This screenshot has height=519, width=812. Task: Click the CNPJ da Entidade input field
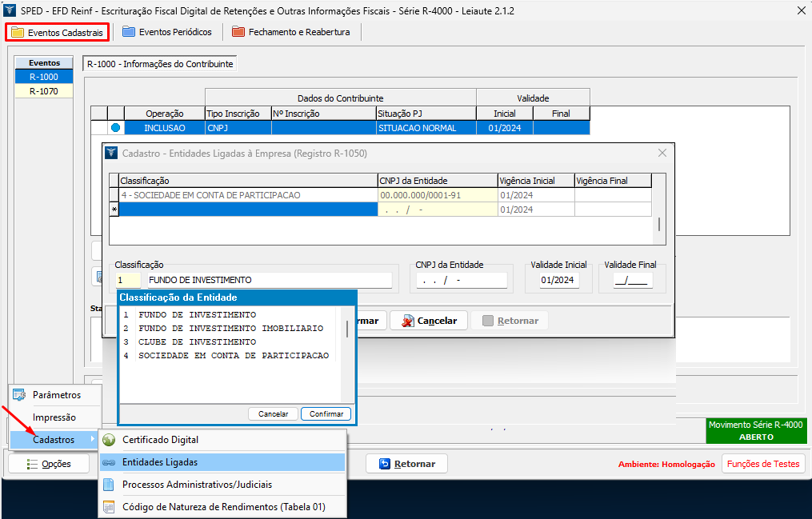point(461,281)
